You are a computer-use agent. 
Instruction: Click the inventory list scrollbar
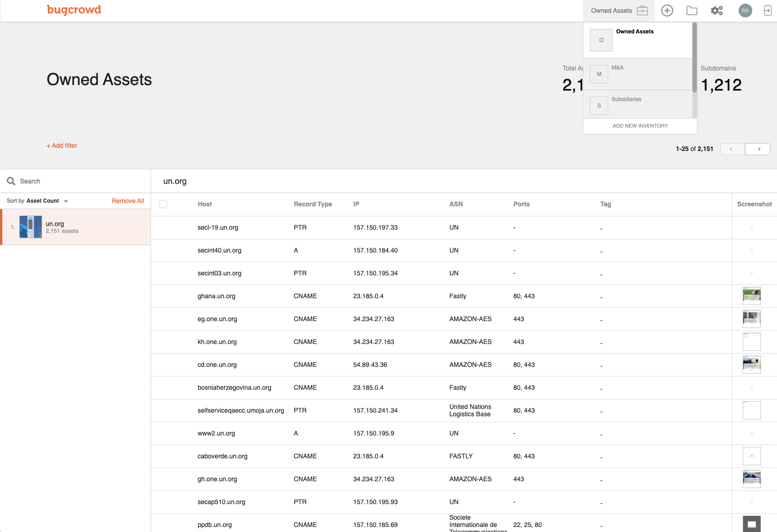(x=695, y=58)
